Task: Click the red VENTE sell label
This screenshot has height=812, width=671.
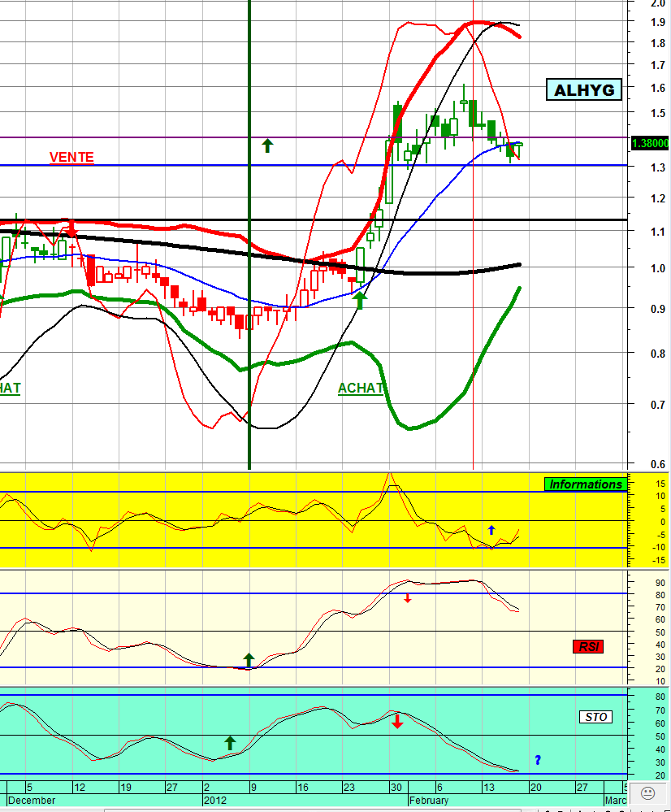Action: [x=71, y=157]
